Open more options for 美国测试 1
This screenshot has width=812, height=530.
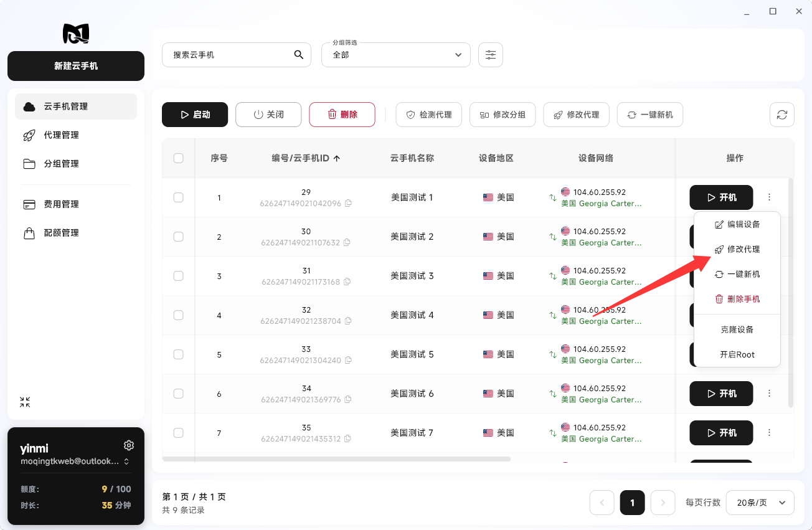pyautogui.click(x=770, y=197)
